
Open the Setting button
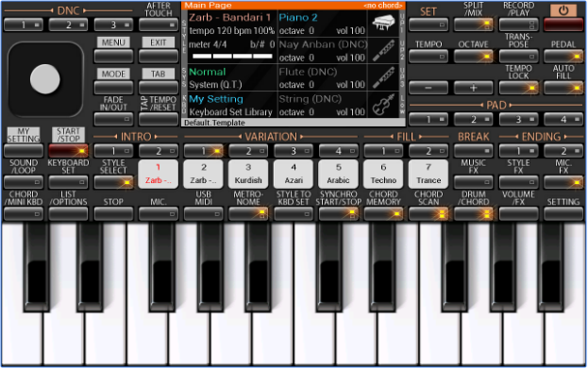pos(563,214)
